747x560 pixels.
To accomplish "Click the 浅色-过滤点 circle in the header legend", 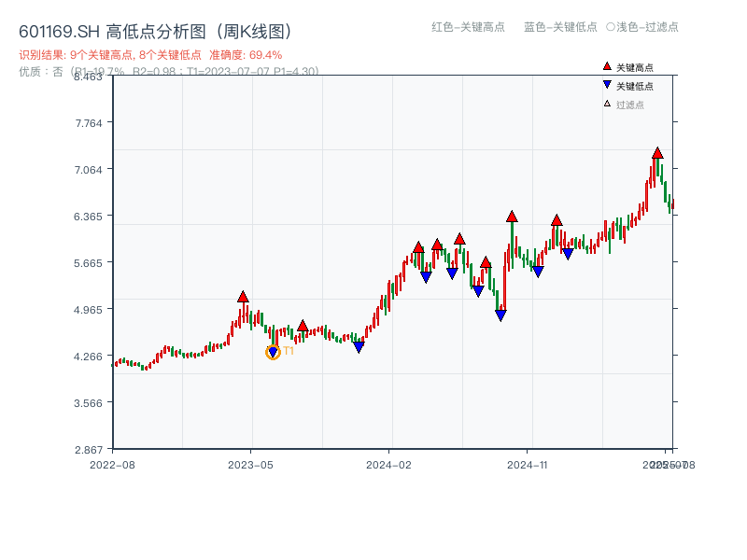I will click(611, 27).
